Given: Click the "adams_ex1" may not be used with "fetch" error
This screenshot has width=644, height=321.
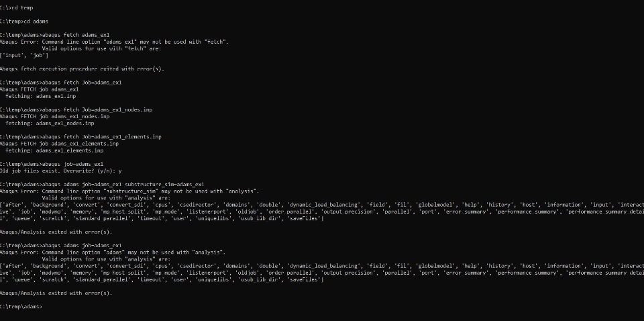Looking at the screenshot, I should coord(114,42).
